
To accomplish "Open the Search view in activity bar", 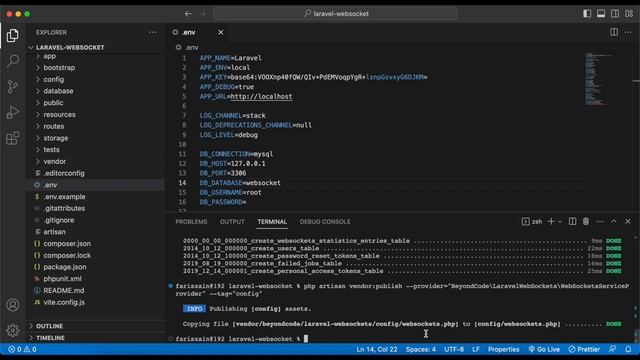I will 13,61.
